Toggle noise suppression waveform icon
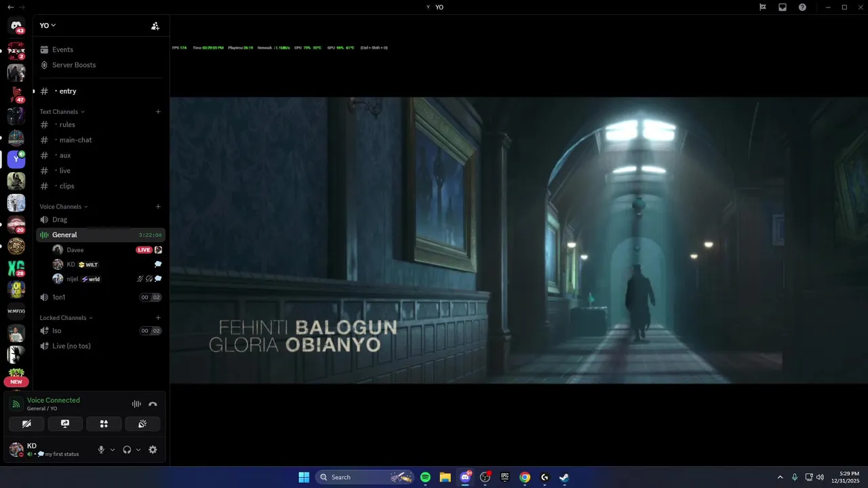868x488 pixels. point(136,404)
